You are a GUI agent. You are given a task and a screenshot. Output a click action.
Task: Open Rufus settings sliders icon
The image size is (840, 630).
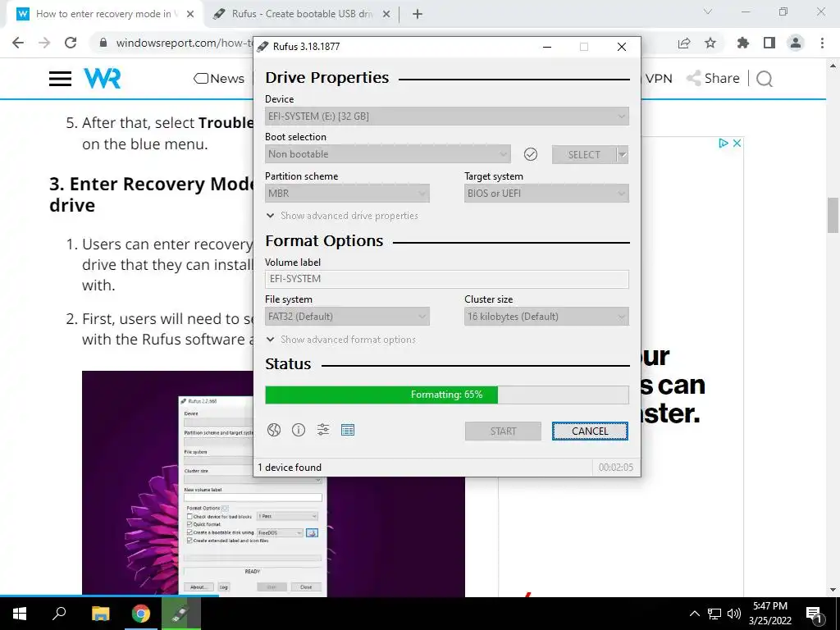click(323, 430)
